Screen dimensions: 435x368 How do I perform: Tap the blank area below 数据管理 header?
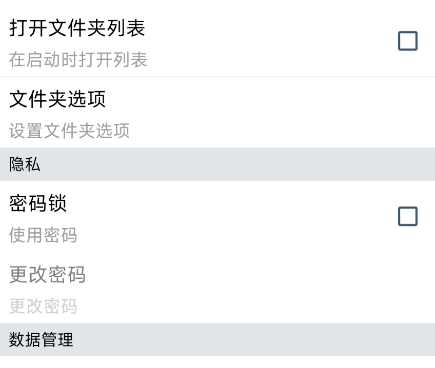click(217, 362)
